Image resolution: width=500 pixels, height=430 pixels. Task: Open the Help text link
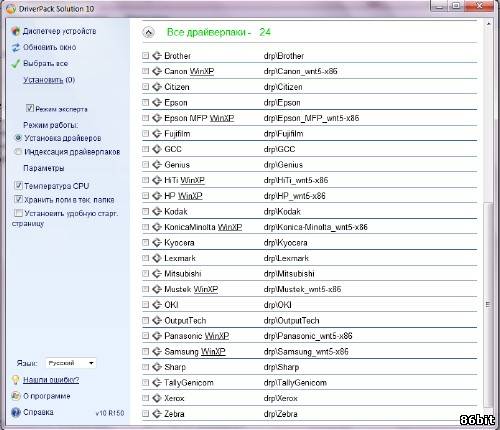38,412
